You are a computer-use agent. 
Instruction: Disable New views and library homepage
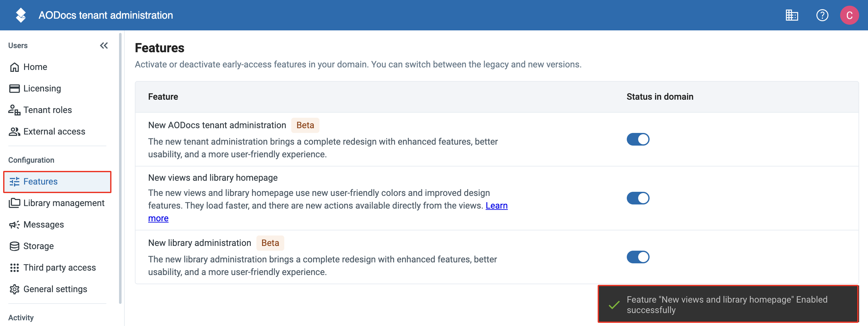point(638,198)
